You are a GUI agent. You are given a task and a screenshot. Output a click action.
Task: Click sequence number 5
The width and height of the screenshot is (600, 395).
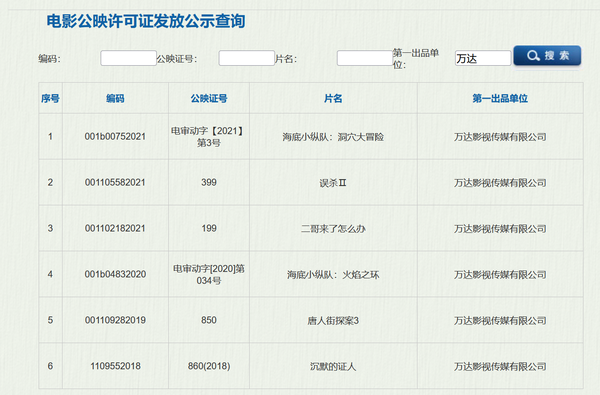tap(50, 320)
